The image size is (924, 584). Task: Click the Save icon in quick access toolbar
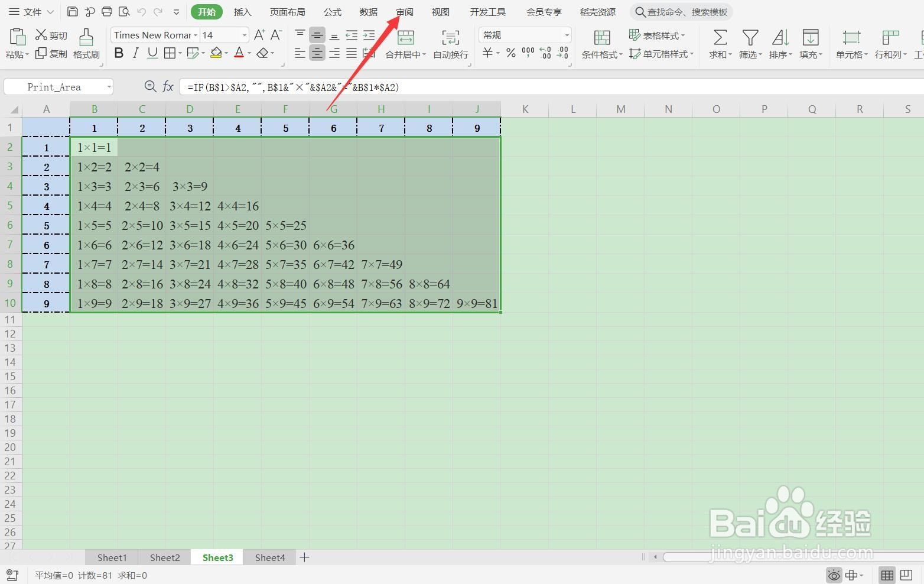73,12
